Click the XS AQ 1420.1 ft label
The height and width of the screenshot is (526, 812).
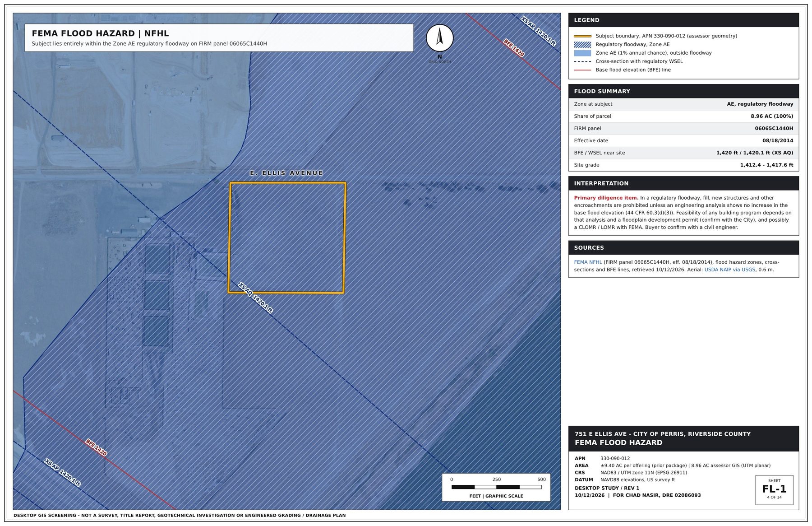pyautogui.click(x=255, y=298)
